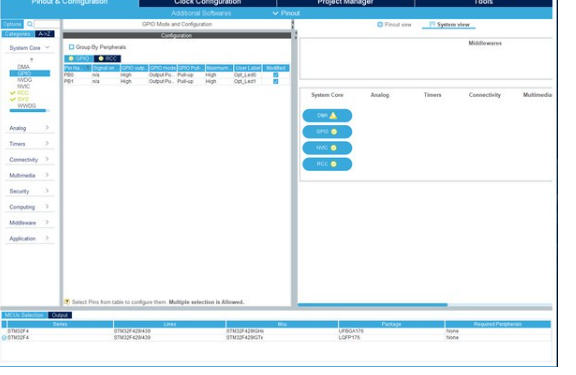Select the LQFP176 package MCU row

(276, 337)
